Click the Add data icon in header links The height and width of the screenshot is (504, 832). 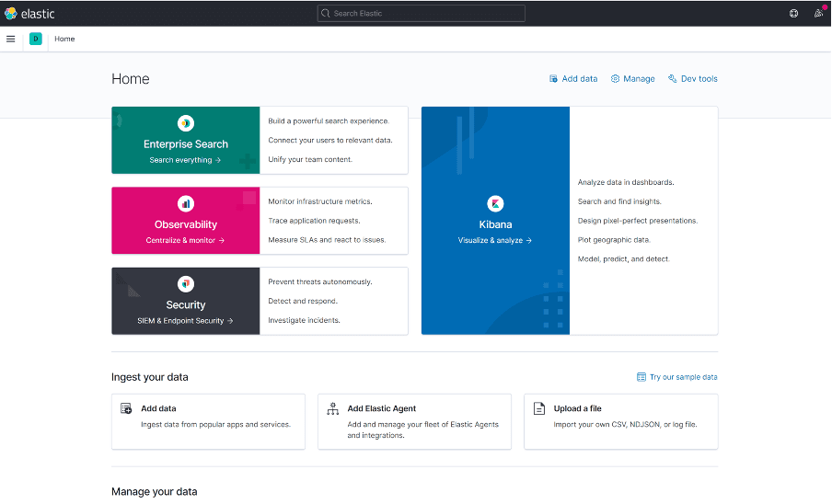click(553, 78)
